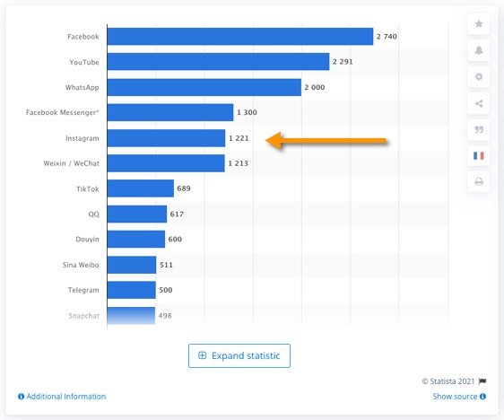Viewport: 504px width, 420px height.
Task: Click the print icon
Action: [x=479, y=181]
